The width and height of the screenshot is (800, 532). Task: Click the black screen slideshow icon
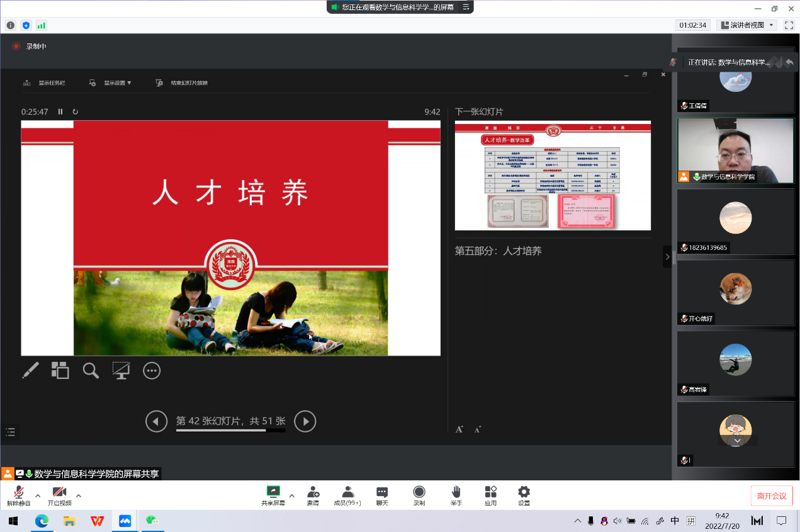[121, 370]
